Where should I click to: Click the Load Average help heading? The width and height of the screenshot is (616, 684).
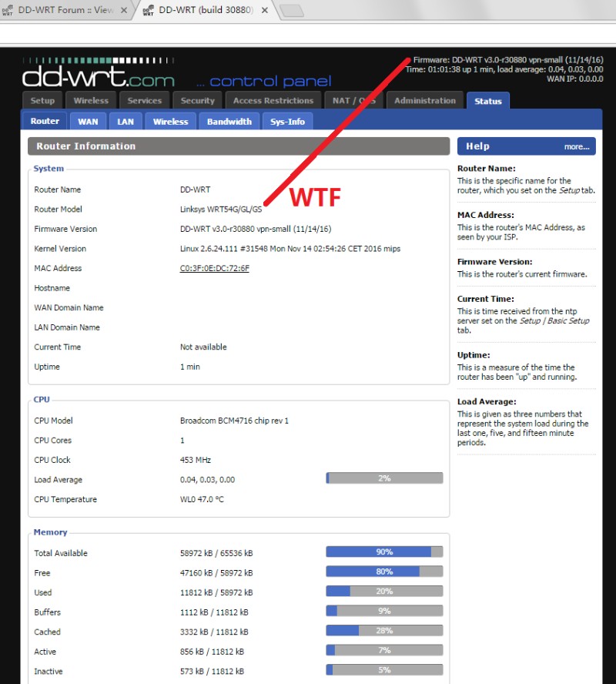487,401
